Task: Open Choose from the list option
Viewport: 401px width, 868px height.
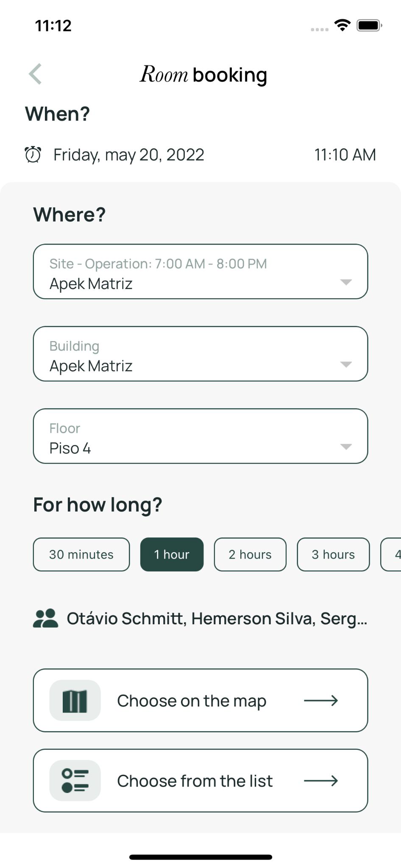Action: [195, 780]
